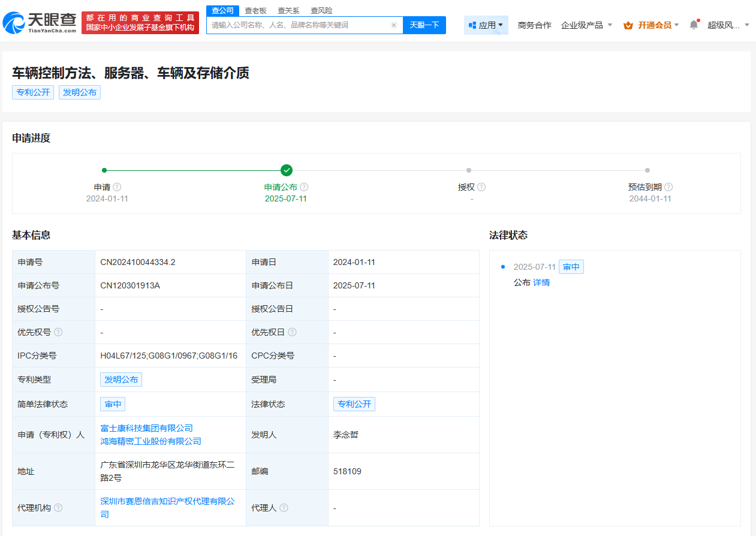
Task: Switch to the 查老板 tab
Action: (x=255, y=10)
